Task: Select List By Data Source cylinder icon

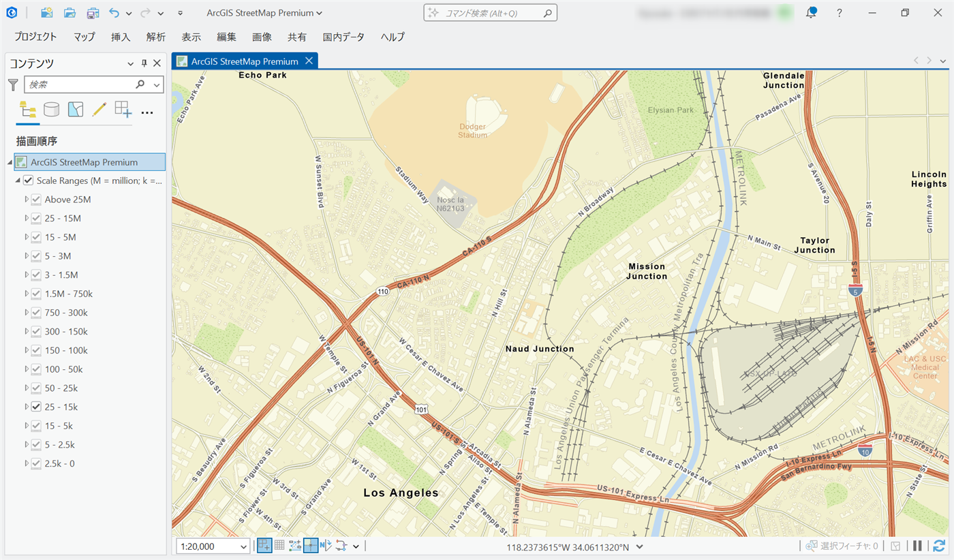Action: pyautogui.click(x=51, y=109)
